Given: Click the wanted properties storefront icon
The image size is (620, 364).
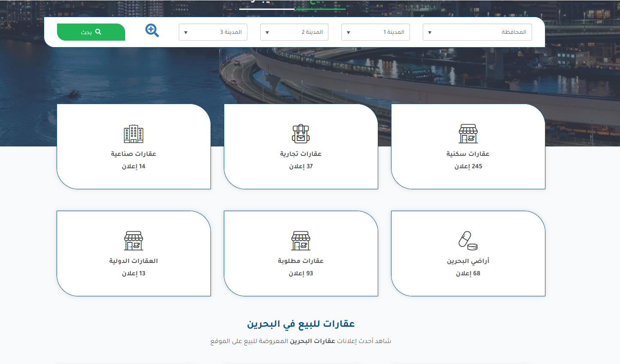Looking at the screenshot, I should pos(301,241).
